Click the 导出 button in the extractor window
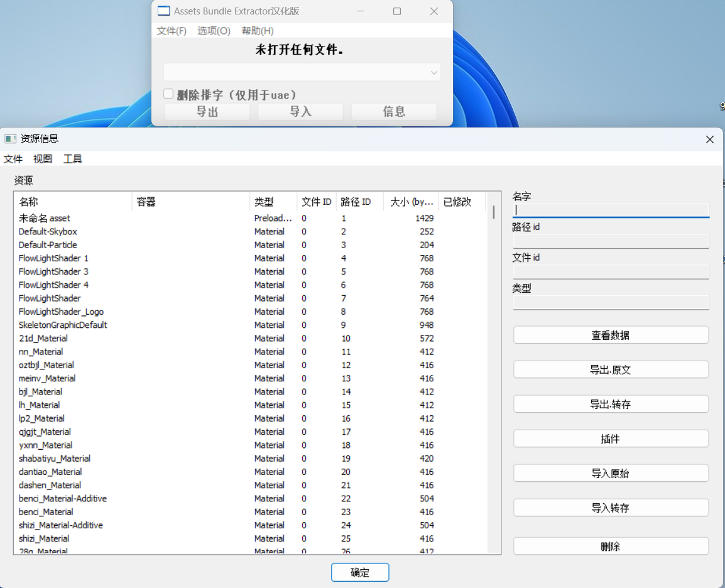 (207, 111)
